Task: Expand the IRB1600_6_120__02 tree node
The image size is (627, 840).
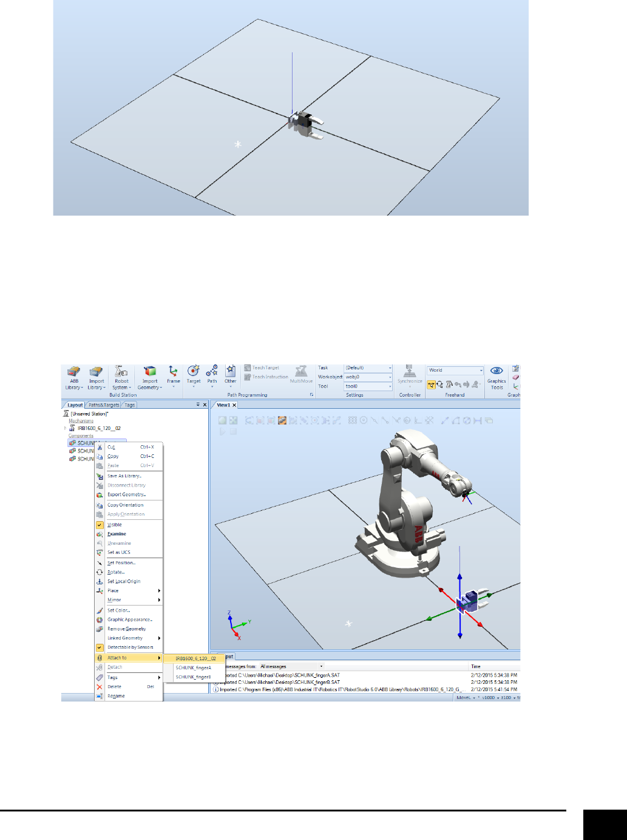Action: [x=66, y=428]
